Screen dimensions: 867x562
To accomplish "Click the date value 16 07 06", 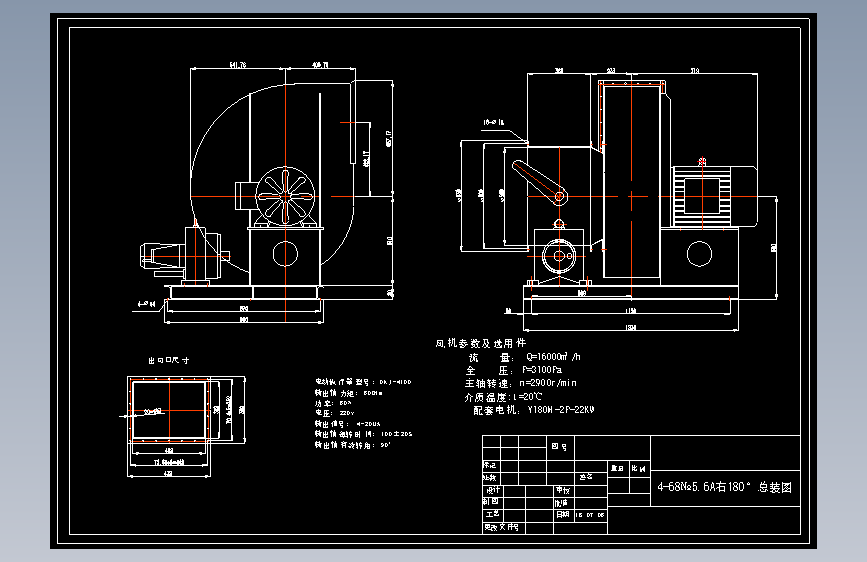I will [590, 515].
